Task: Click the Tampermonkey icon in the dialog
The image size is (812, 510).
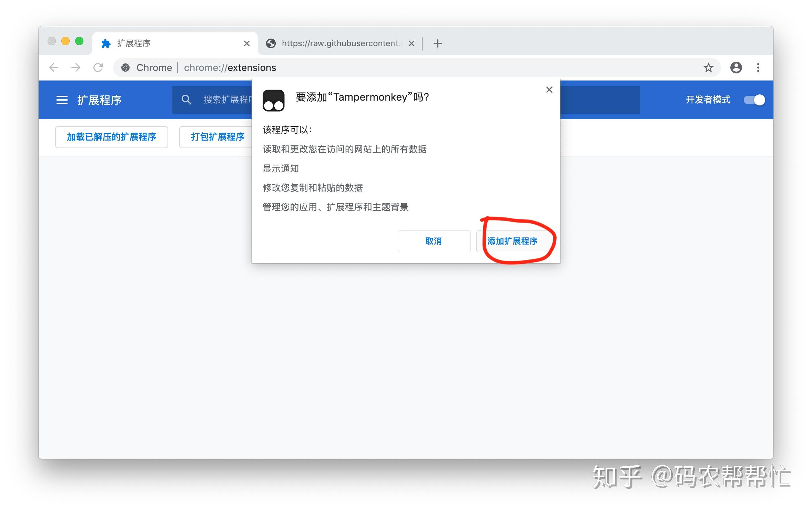Action: pos(274,101)
